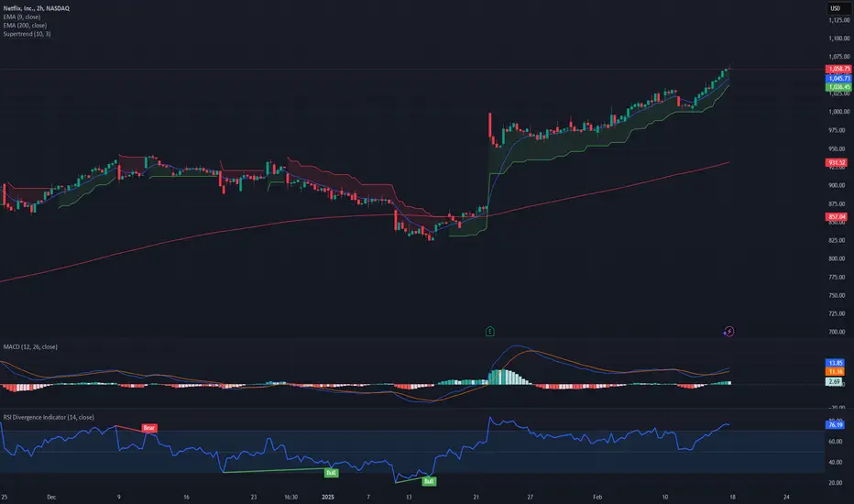Select the RSI Divergence Indicator (14, close) legend
Image resolution: width=854 pixels, height=504 pixels.
point(49,417)
